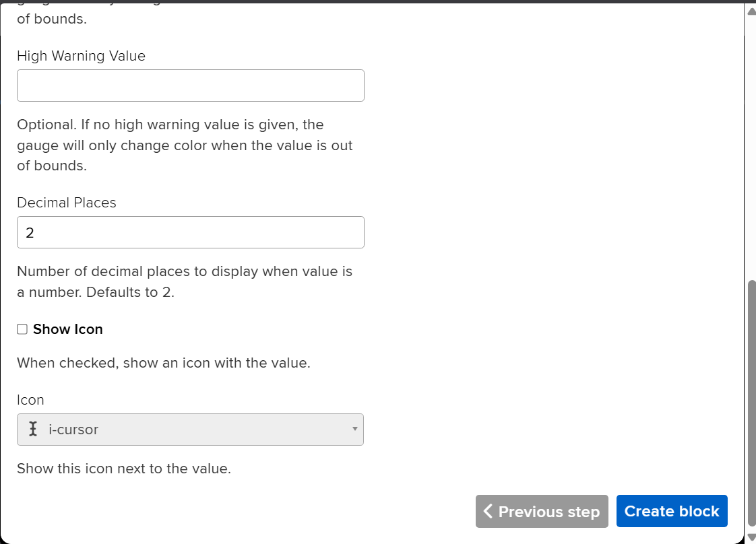Click the chevron icon on Previous step
The height and width of the screenshot is (544, 756).
tap(488, 511)
